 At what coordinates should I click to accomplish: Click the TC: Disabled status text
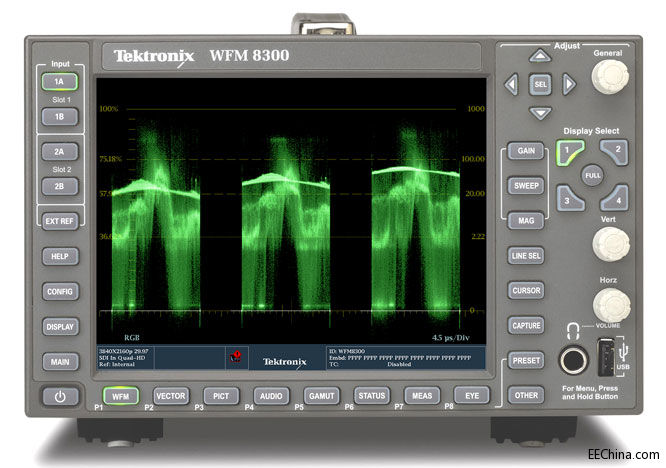pyautogui.click(x=370, y=364)
